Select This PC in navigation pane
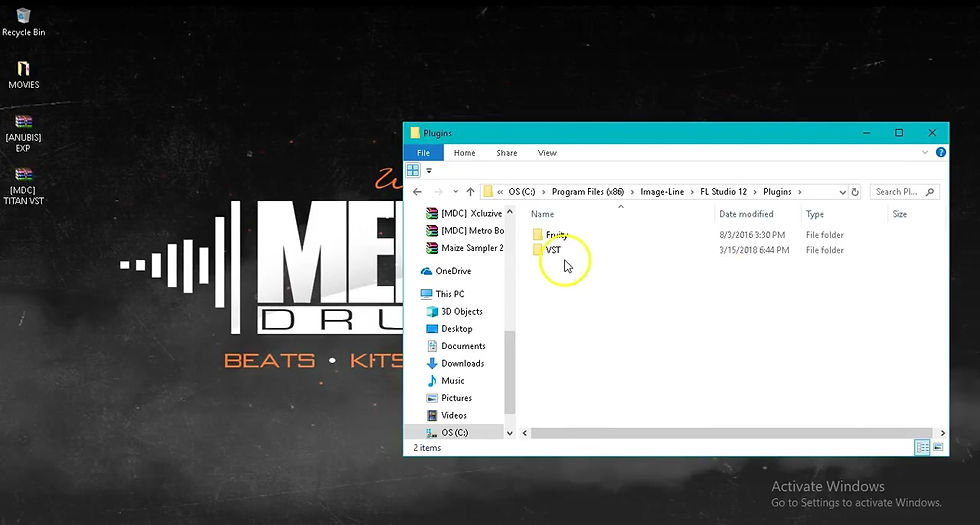Image resolution: width=980 pixels, height=525 pixels. pyautogui.click(x=442, y=294)
